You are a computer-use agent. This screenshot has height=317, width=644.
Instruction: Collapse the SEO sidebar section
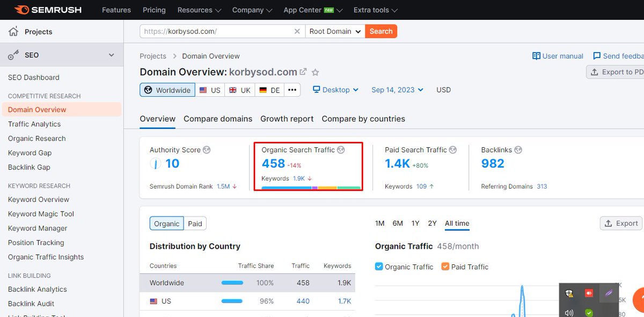[112, 55]
